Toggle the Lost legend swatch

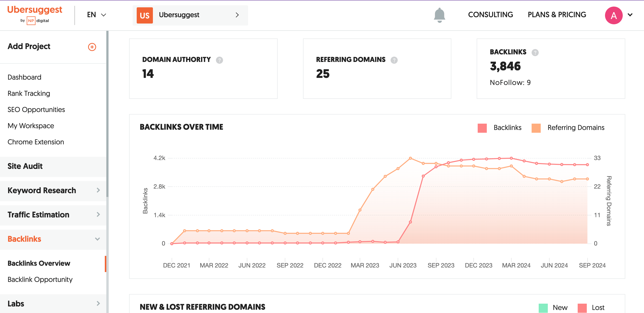[582, 308]
